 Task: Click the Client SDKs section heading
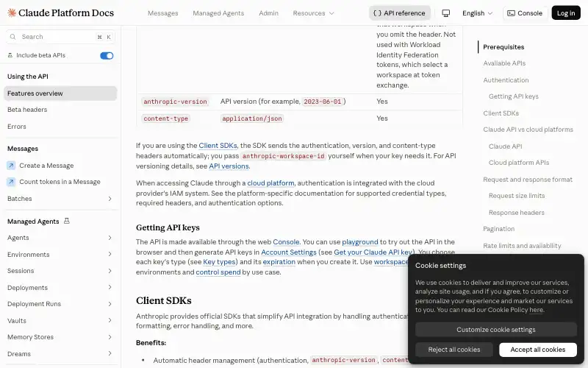tap(163, 301)
